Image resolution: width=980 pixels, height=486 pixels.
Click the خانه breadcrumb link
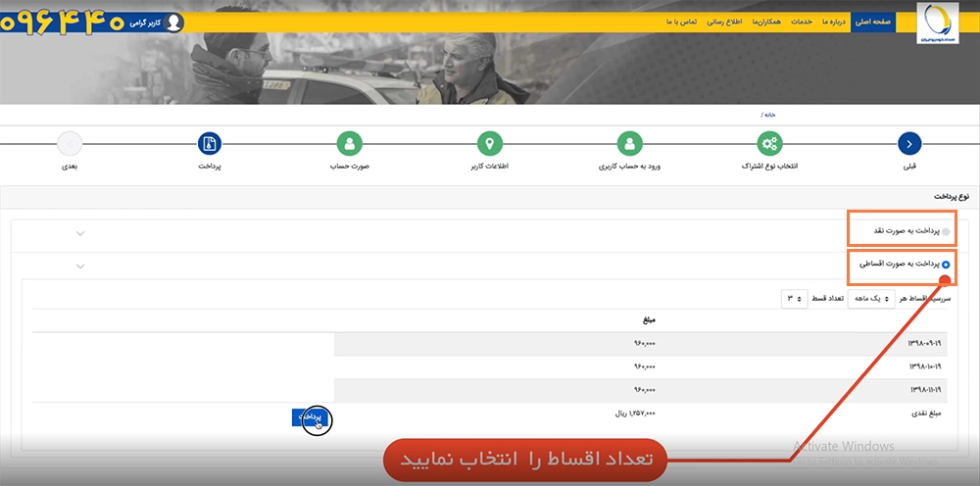[x=770, y=115]
